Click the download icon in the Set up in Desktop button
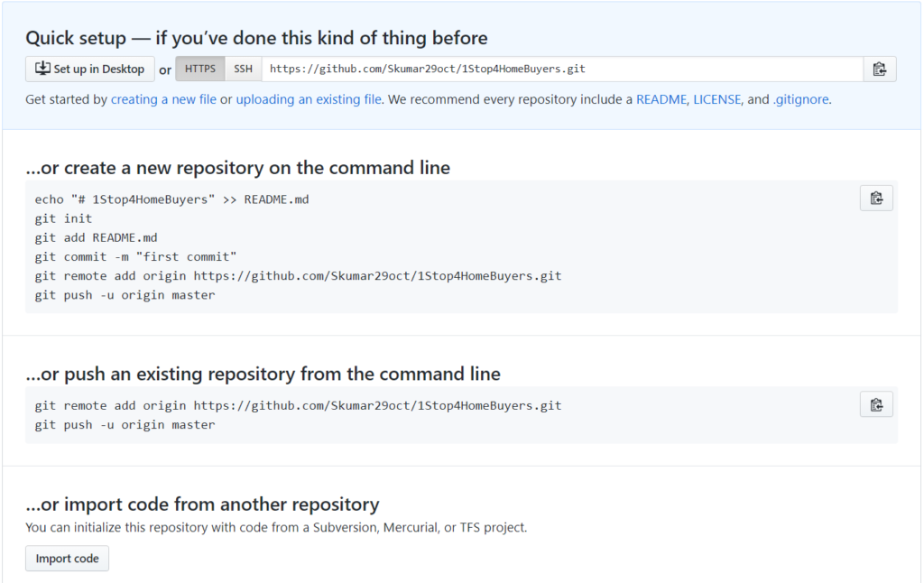Image resolution: width=924 pixels, height=583 pixels. pyautogui.click(x=42, y=69)
